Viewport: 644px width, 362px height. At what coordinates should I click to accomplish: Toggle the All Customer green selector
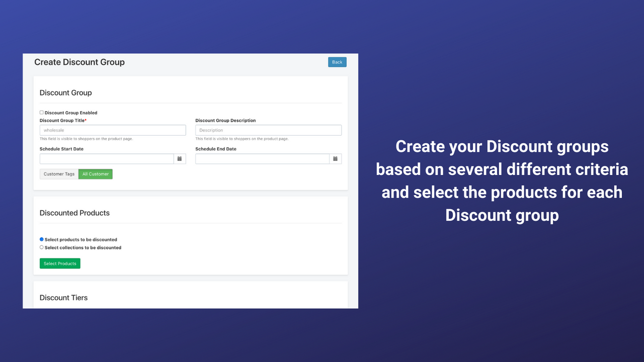point(95,173)
